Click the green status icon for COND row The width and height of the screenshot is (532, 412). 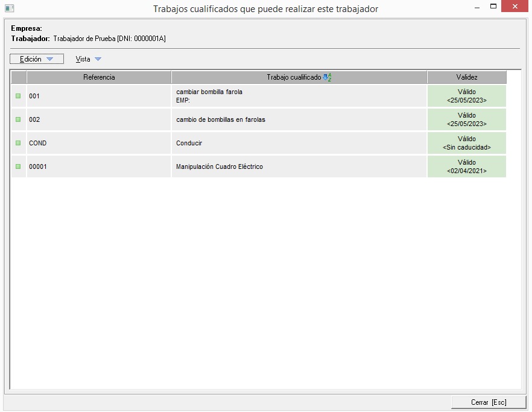pyautogui.click(x=18, y=143)
